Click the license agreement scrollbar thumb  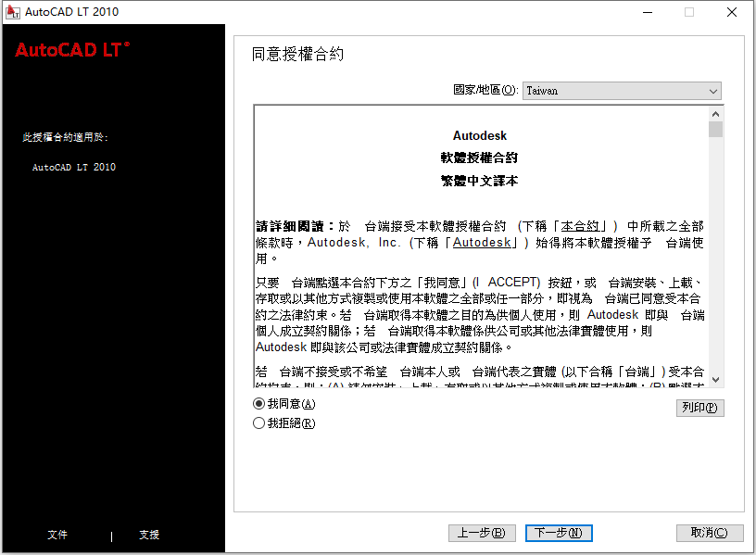tap(715, 129)
